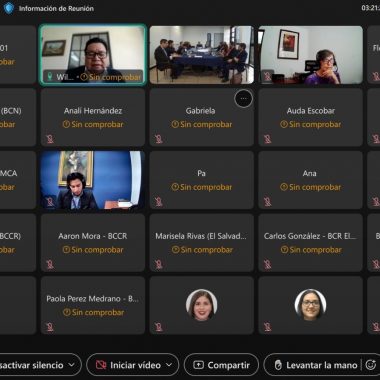Click the Compartir share button
This screenshot has width=380, height=380.
point(221,365)
